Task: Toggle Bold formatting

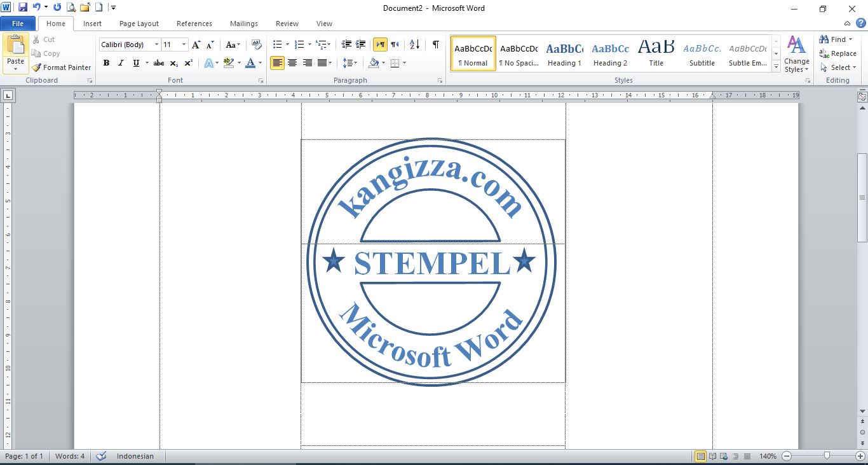Action: coord(106,63)
